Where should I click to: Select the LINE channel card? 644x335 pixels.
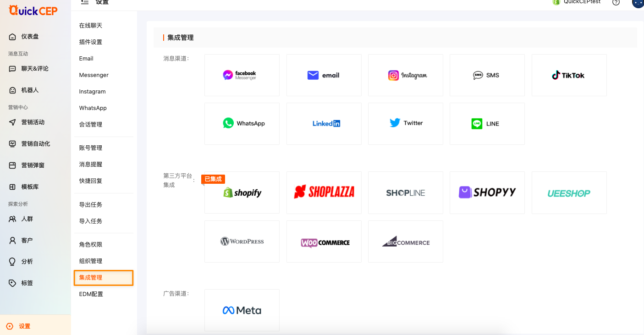(x=487, y=124)
